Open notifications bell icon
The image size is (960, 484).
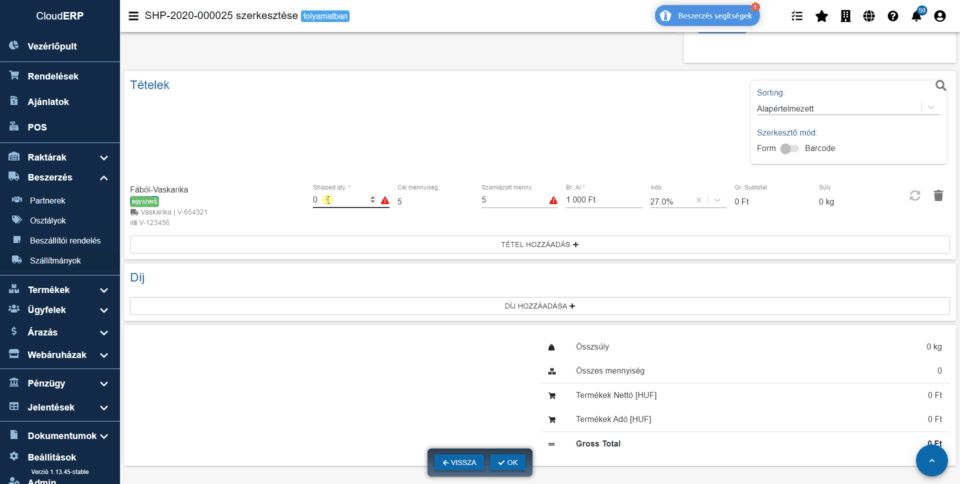[x=916, y=16]
